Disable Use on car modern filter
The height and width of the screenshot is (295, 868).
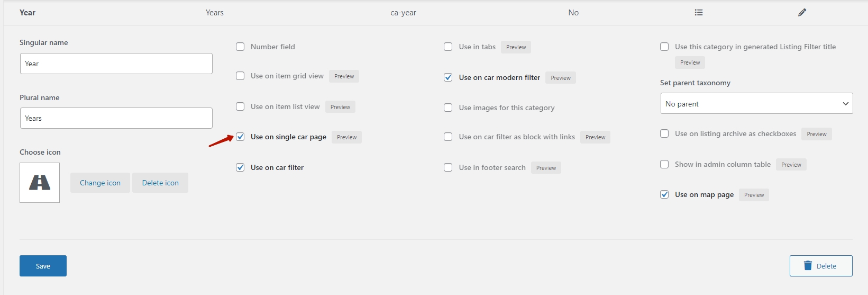(448, 77)
